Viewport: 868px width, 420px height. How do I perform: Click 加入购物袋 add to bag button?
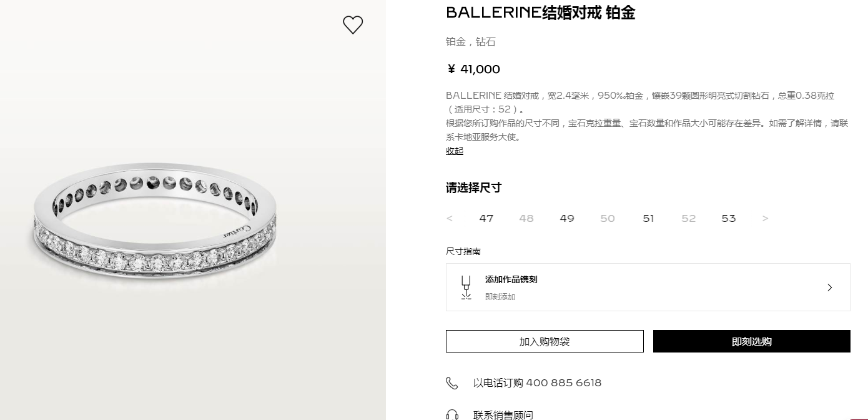pyautogui.click(x=545, y=341)
